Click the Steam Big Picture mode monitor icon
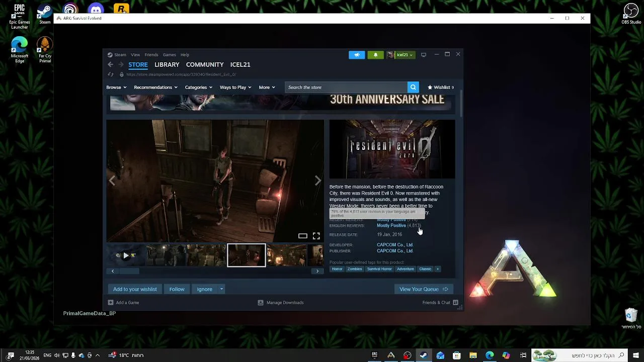Image resolution: width=644 pixels, height=362 pixels. 424,55
